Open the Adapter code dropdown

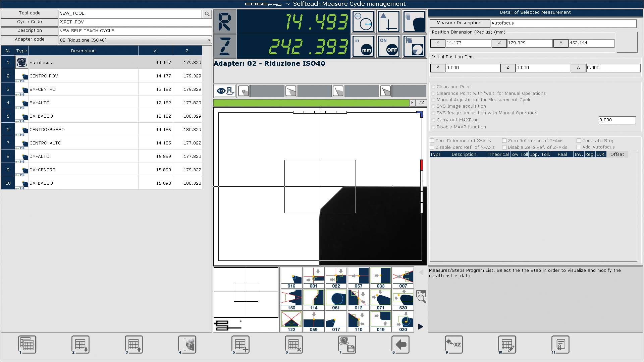[209, 40]
